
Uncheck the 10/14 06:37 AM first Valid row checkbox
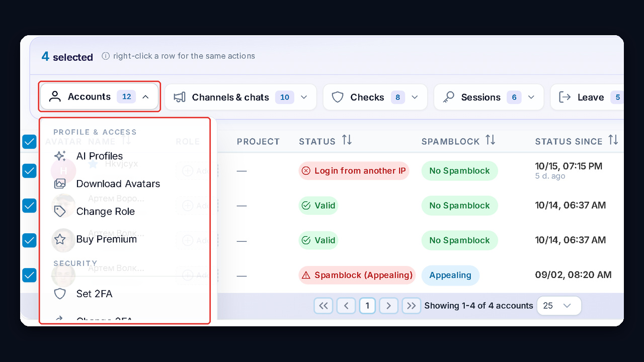coord(29,206)
